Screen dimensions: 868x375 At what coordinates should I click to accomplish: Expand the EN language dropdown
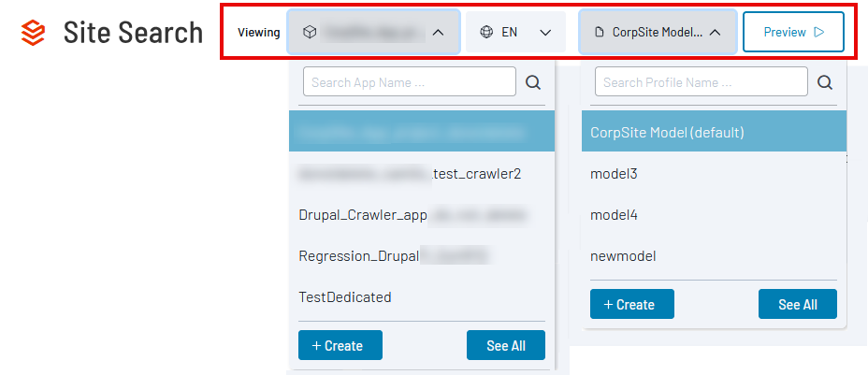[545, 32]
